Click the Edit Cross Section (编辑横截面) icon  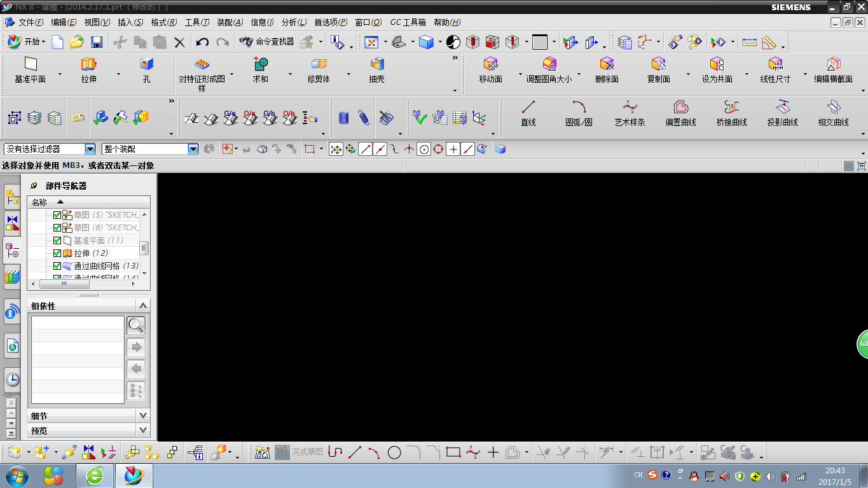coord(833,64)
